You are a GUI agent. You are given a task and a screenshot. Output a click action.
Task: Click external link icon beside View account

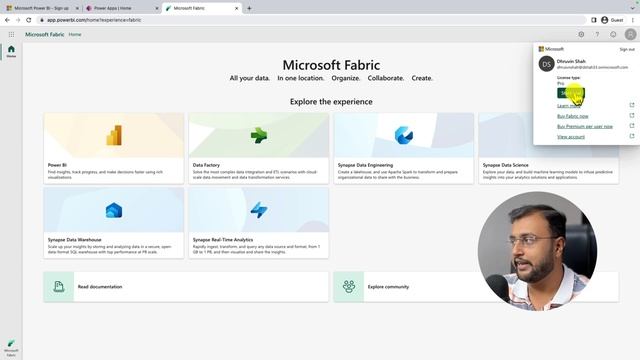pos(632,136)
